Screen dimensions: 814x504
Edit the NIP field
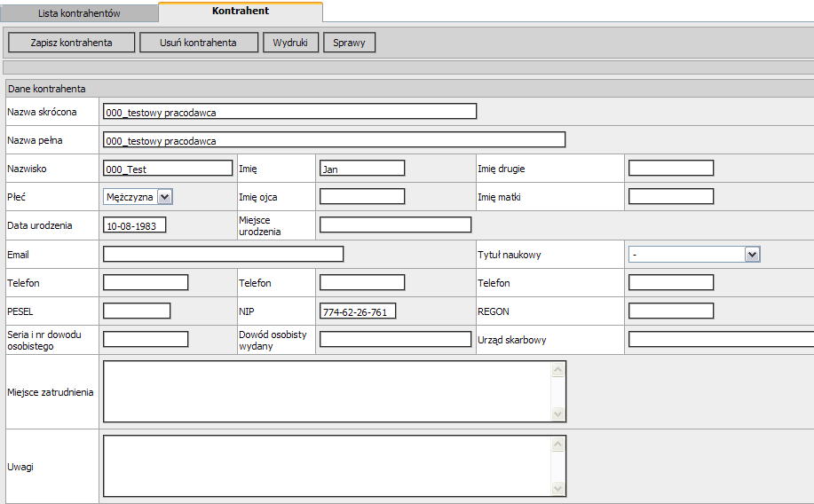(358, 311)
